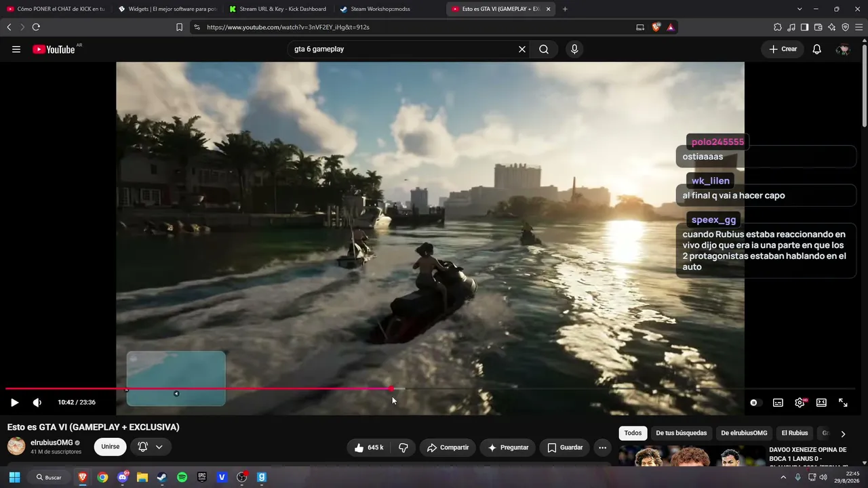Open the elrubiusOMG channel avatar

(16, 447)
